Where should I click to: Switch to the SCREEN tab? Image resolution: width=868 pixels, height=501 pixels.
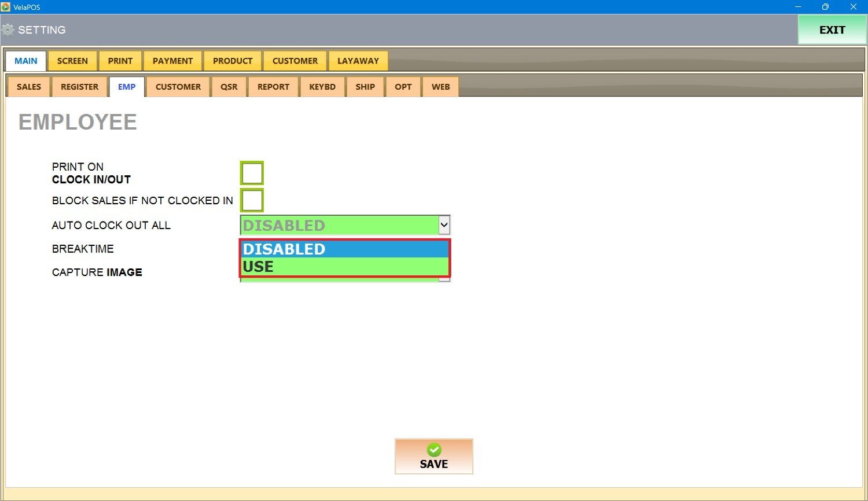[72, 61]
